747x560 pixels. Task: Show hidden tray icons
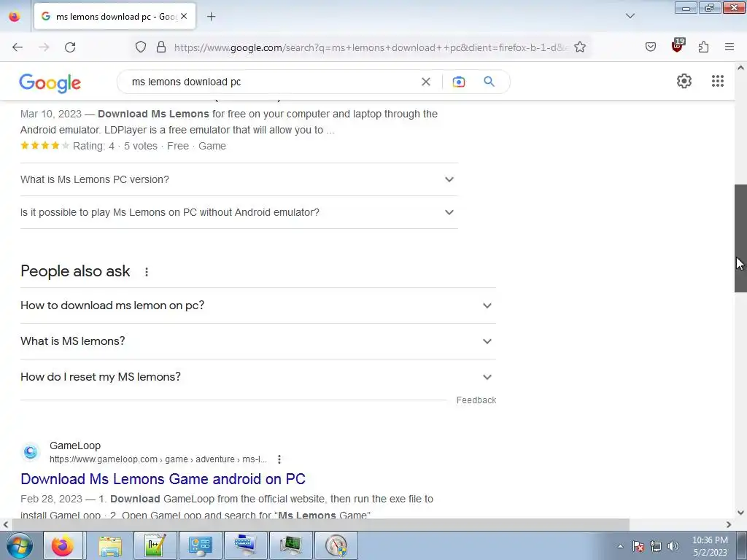click(x=620, y=546)
